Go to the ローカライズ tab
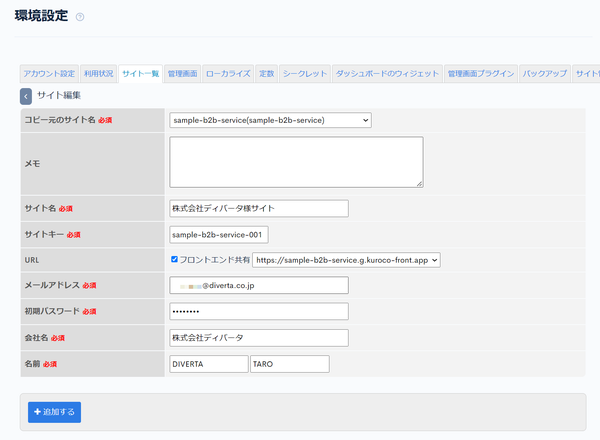Image resolution: width=600 pixels, height=440 pixels. (228, 73)
